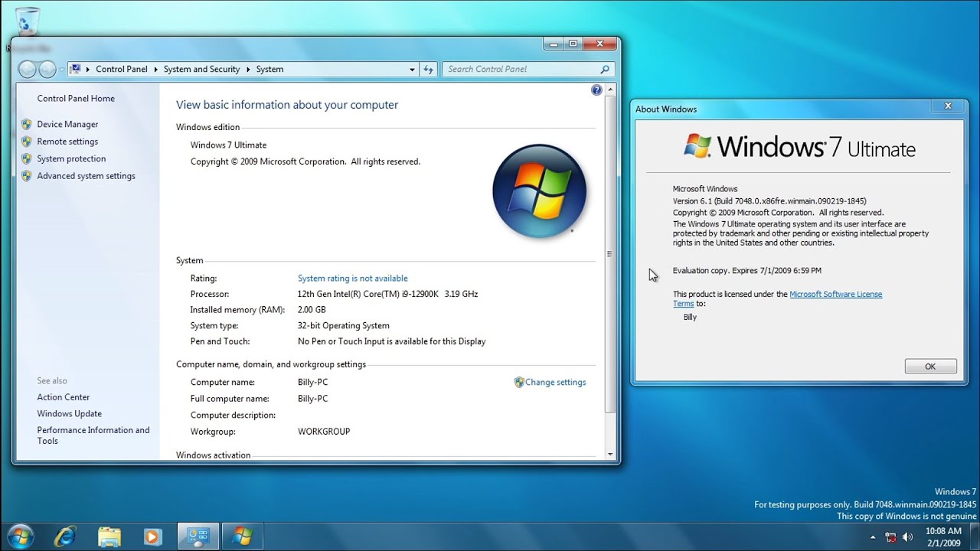Click the WORKGROUP value text
The width and height of the screenshot is (980, 551).
(324, 432)
